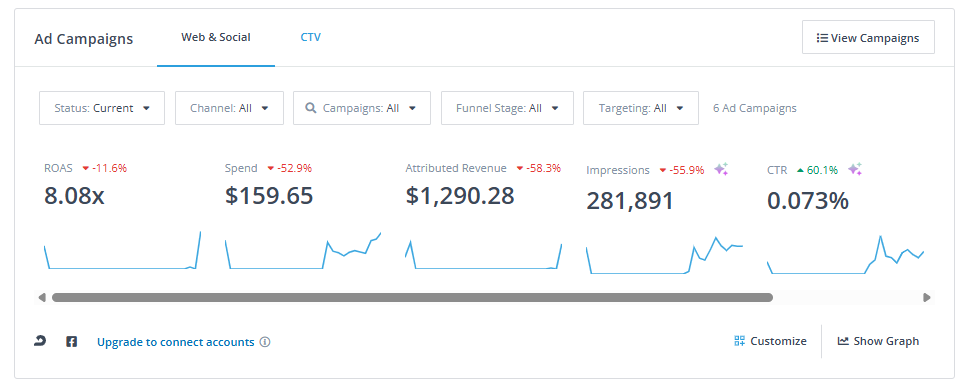Viewport: 961px width, 386px height.
Task: Switch to the CTV tab
Action: 310,37
